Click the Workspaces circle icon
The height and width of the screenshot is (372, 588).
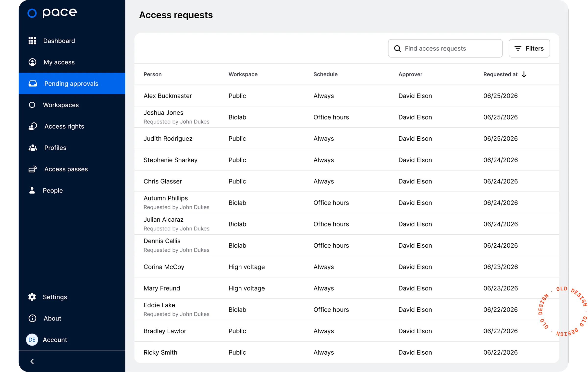point(32,105)
